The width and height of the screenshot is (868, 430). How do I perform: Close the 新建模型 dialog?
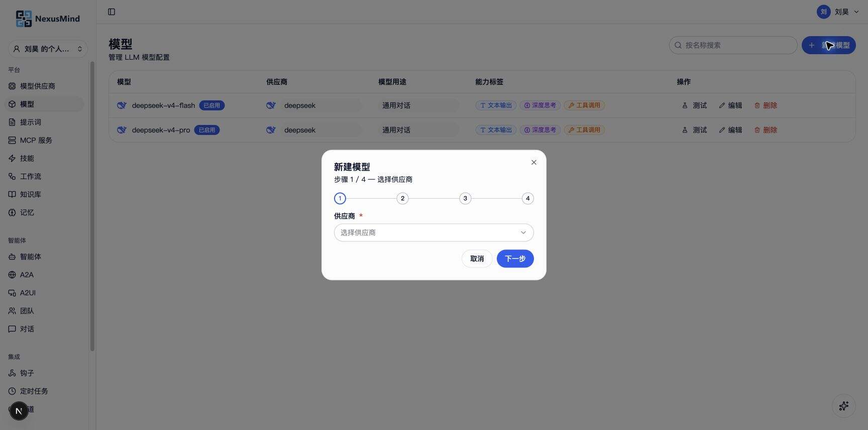[x=533, y=162]
